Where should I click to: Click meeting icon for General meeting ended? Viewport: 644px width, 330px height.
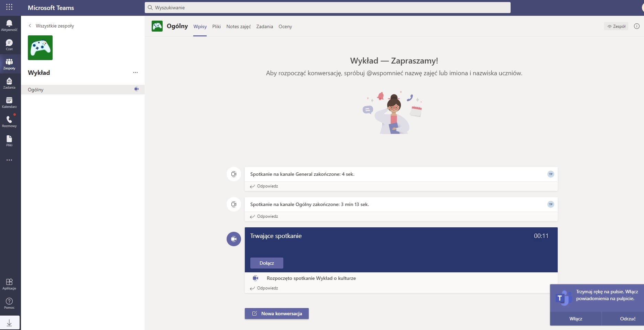[x=234, y=174]
